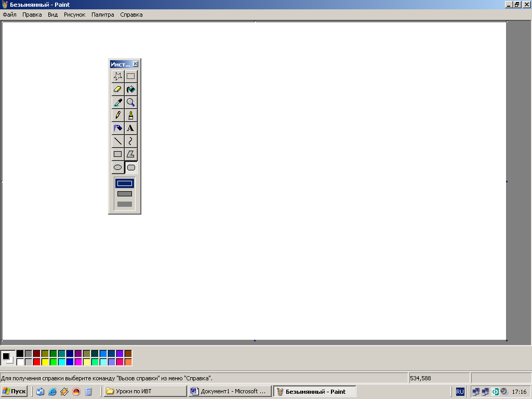The height and width of the screenshot is (399, 532).
Task: Open the Рисунок menu
Action: pos(74,15)
